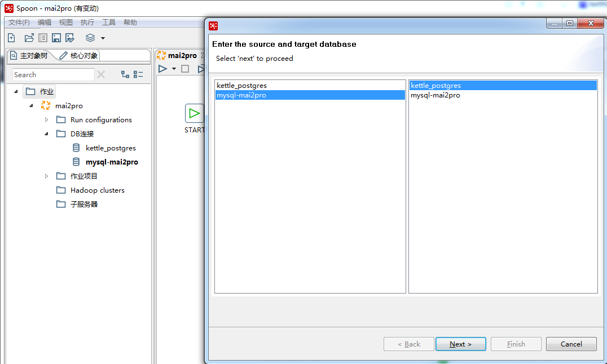Click the START job entry on the canvas
The height and width of the screenshot is (364, 607).
tap(195, 113)
